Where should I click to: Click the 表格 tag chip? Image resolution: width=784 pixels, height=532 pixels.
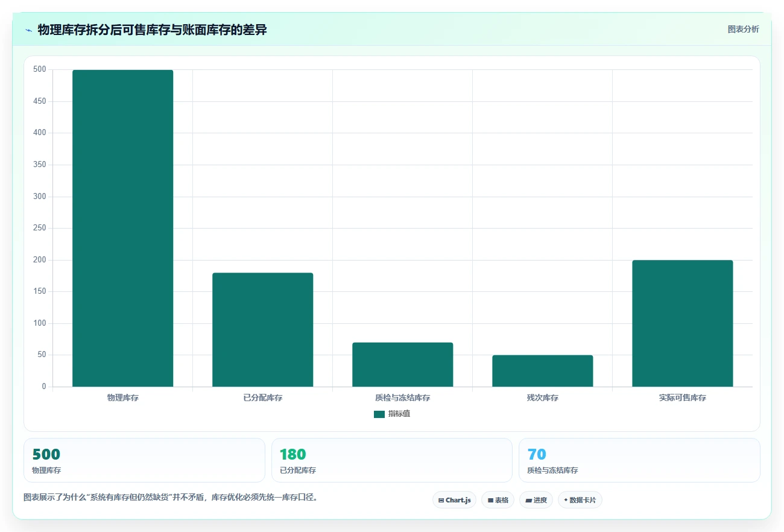[498, 500]
